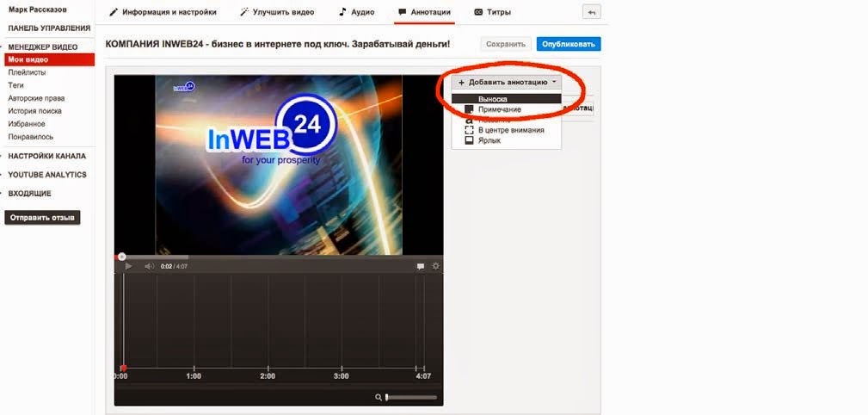868x415 pixels.
Task: Click the video progress bar scrubber handle
Action: click(x=122, y=257)
